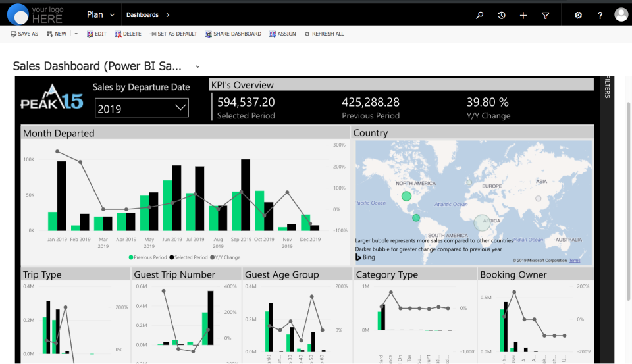
Task: Click the Guest Trip Number chart title
Action: tap(174, 274)
